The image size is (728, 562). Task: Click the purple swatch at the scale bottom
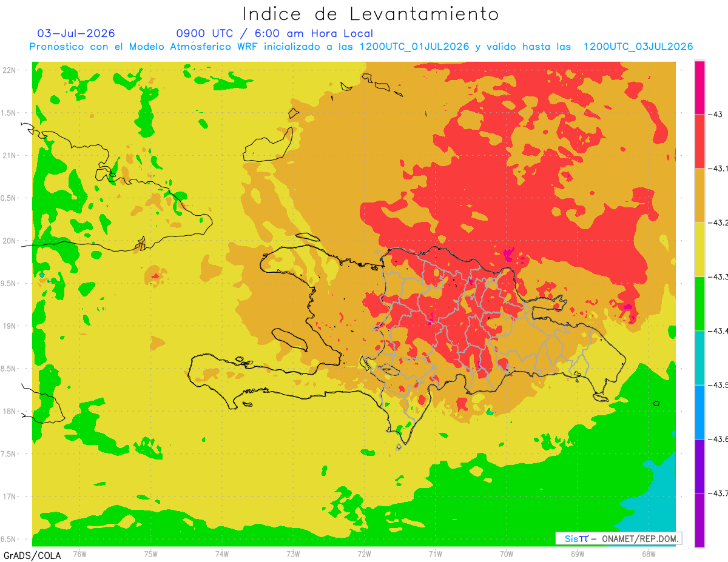(x=699, y=520)
